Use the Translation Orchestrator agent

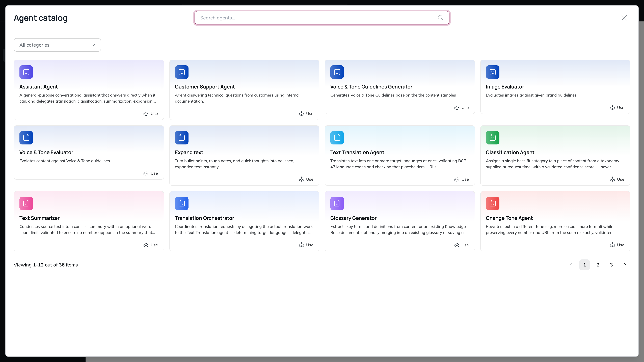(x=306, y=245)
